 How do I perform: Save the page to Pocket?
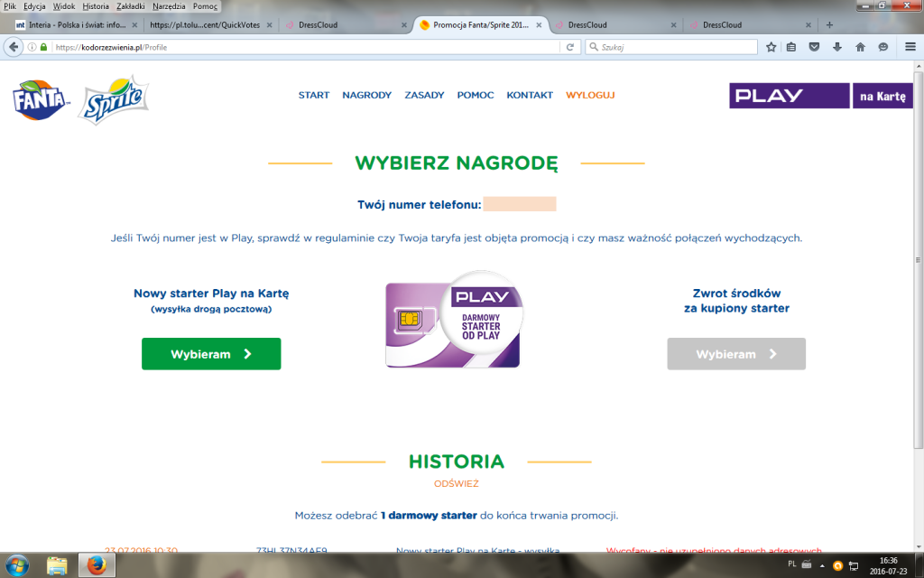click(x=814, y=47)
